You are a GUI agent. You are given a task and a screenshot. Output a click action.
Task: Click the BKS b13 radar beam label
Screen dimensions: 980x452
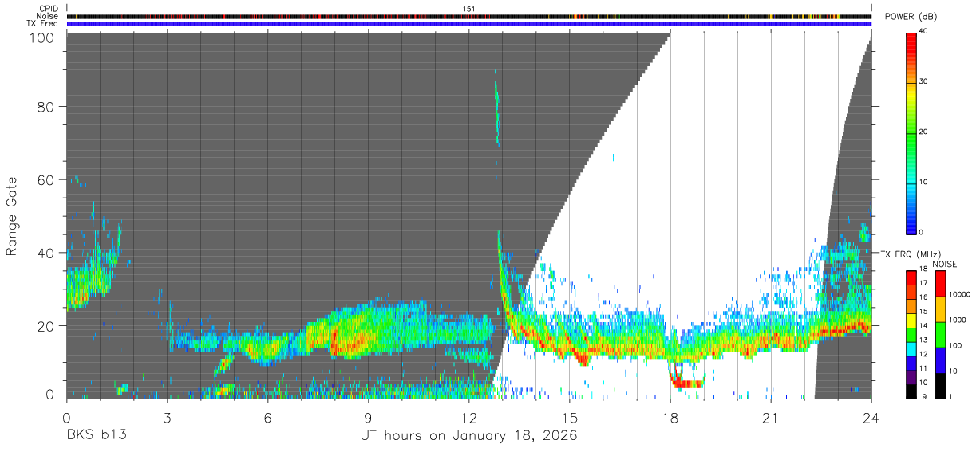[97, 436]
